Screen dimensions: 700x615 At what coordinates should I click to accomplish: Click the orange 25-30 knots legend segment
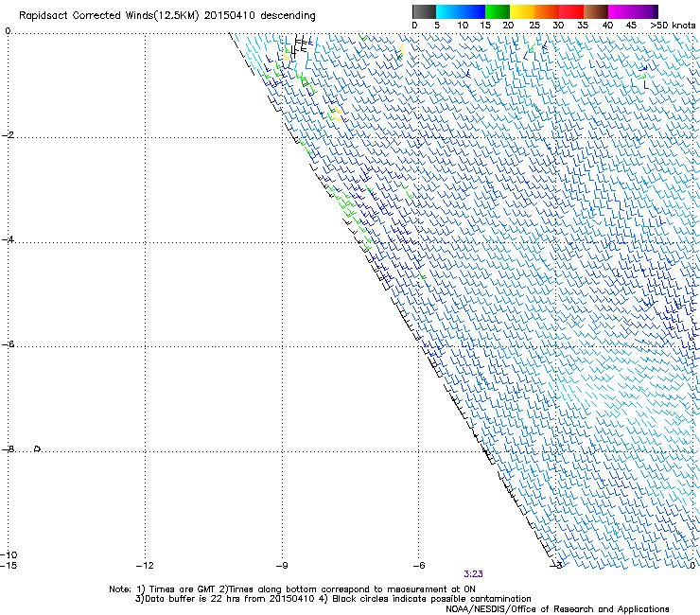547,11
